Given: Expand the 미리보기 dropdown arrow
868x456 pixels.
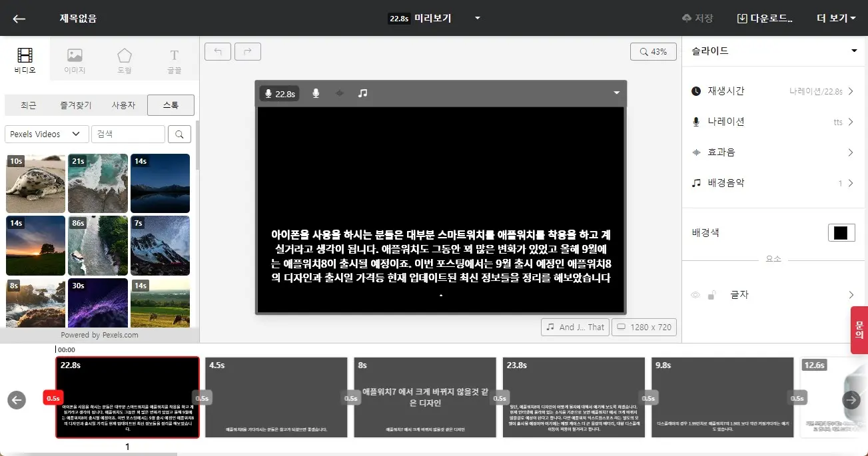Looking at the screenshot, I should tap(478, 19).
